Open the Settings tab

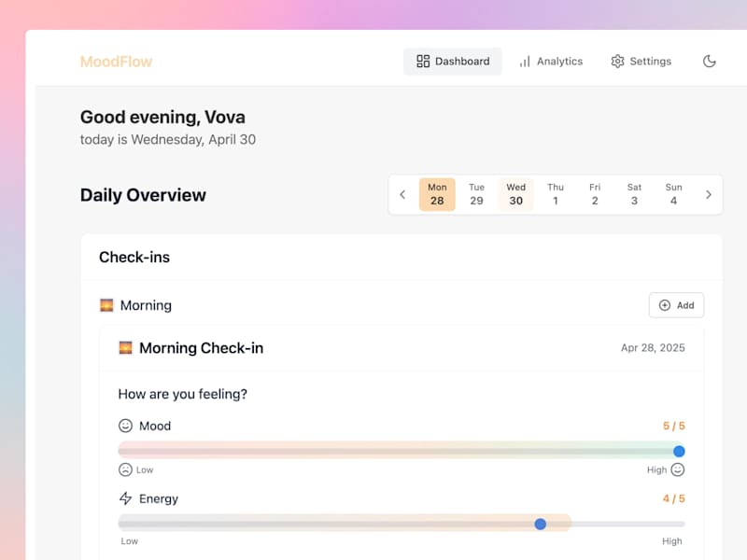(641, 62)
